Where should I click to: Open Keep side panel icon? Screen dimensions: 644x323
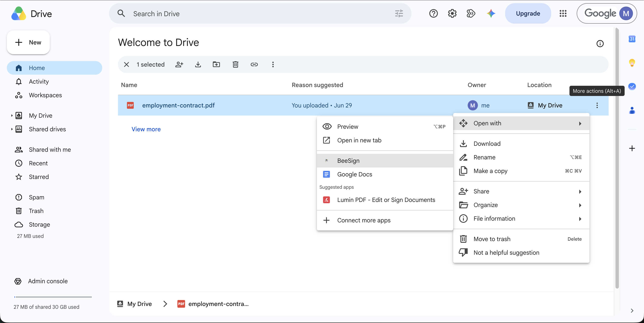[632, 63]
